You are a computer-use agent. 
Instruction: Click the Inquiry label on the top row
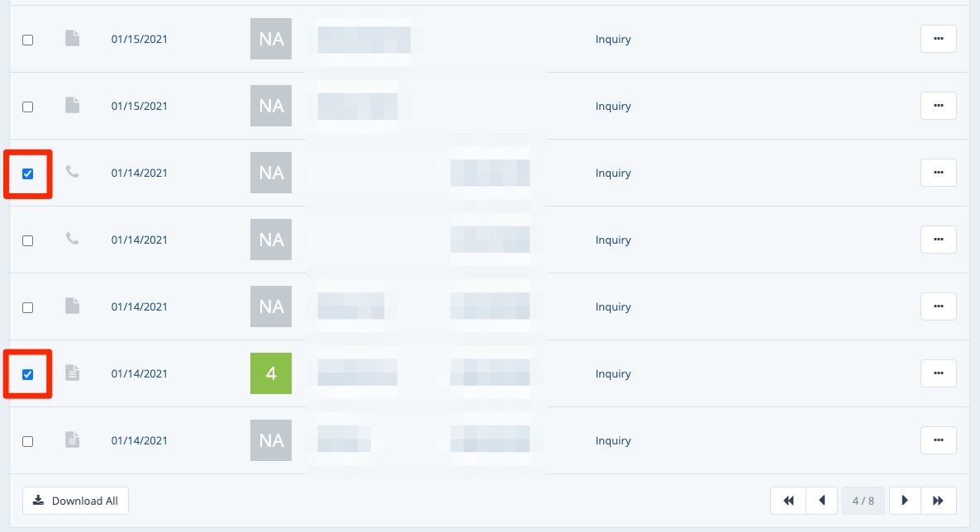point(613,40)
